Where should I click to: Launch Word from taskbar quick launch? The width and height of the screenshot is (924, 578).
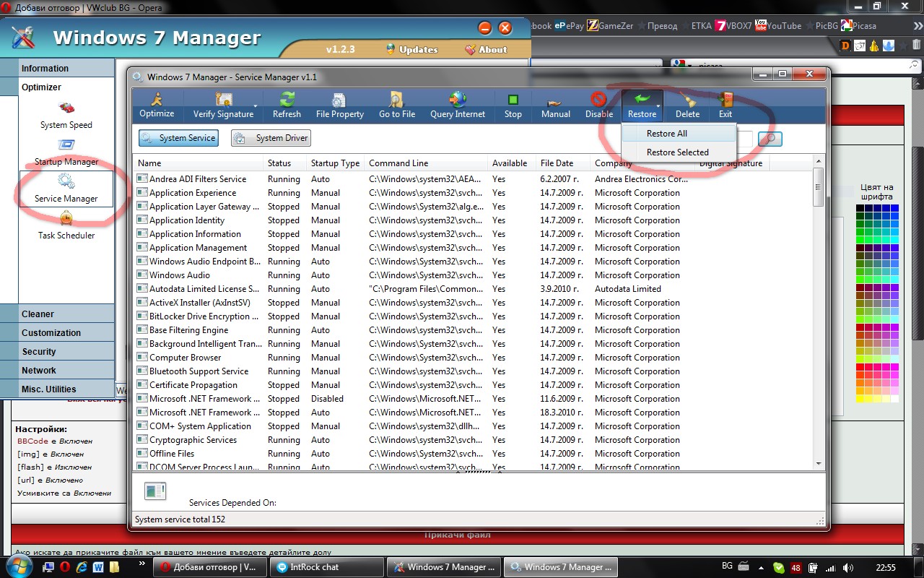click(98, 567)
